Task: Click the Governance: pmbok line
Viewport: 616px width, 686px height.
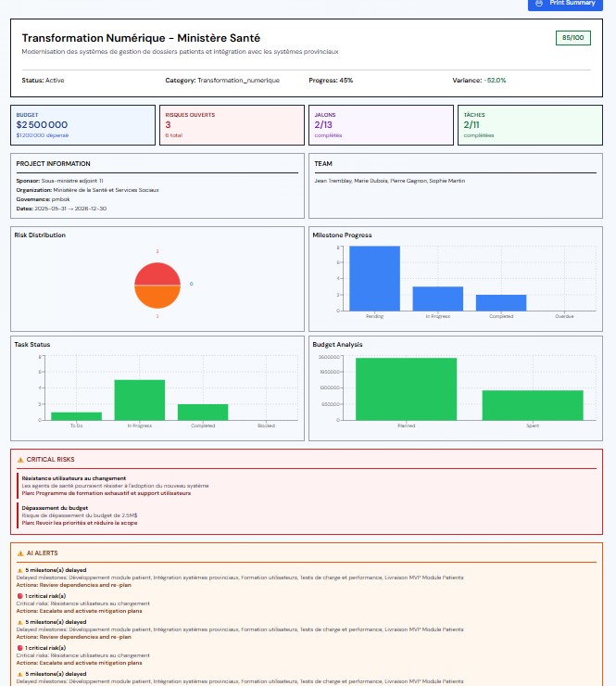Action: pyautogui.click(x=43, y=199)
